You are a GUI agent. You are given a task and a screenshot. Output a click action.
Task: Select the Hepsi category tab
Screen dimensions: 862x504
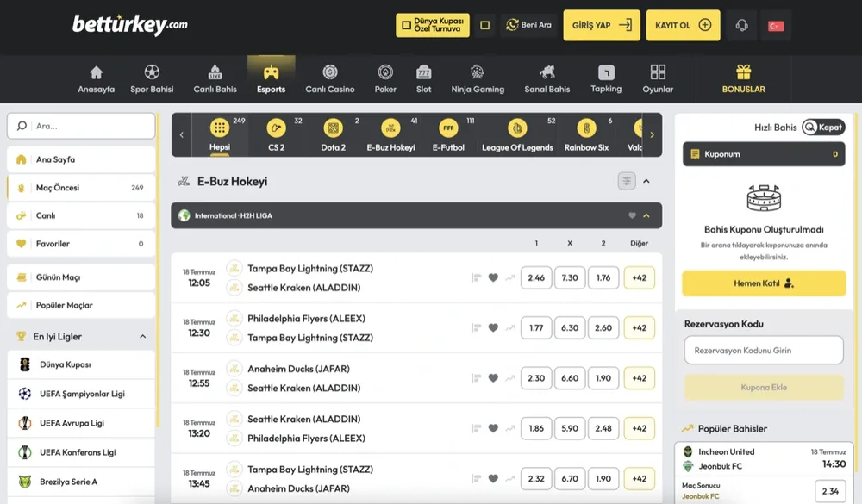tap(219, 135)
